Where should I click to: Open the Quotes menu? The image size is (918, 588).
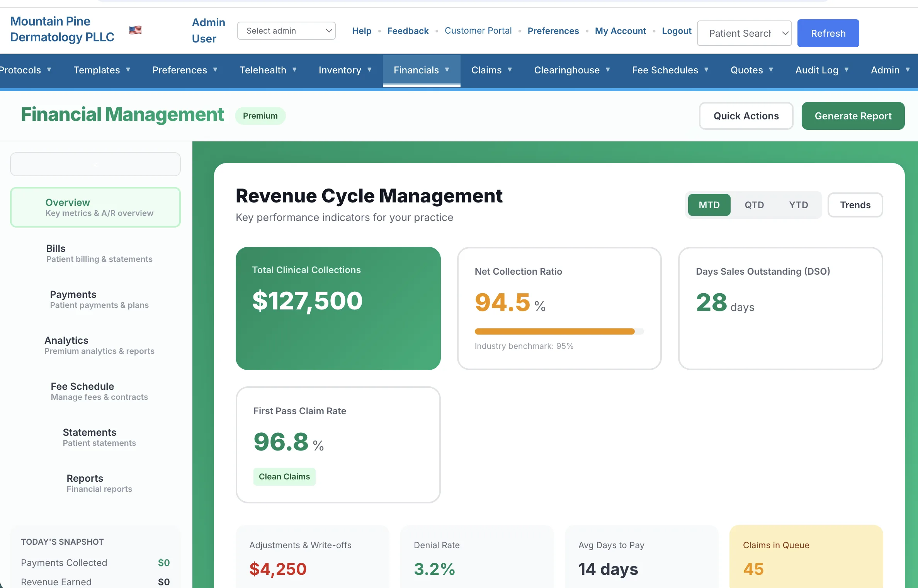click(752, 70)
